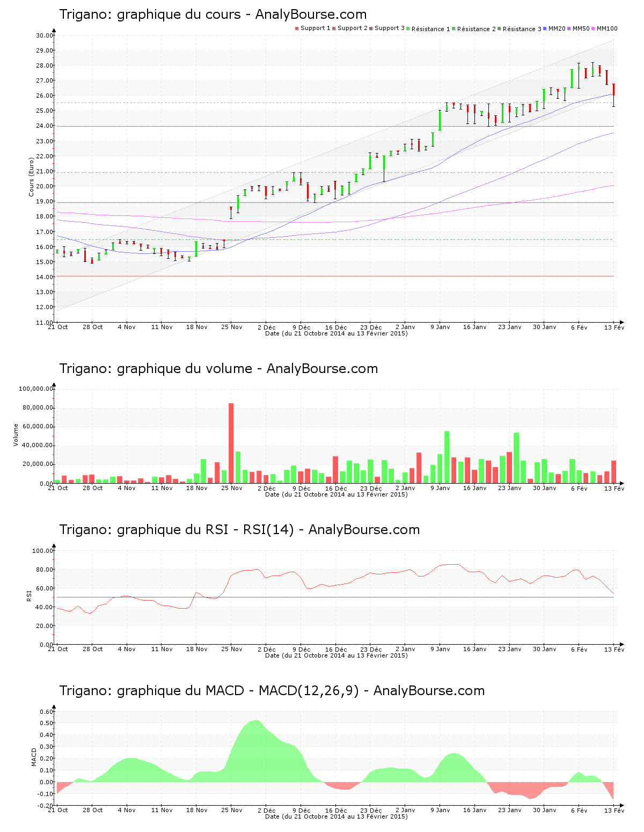Image resolution: width=644 pixels, height=832 pixels.
Task: Click '2 Déc' date on the RSI chart
Action: tap(267, 649)
